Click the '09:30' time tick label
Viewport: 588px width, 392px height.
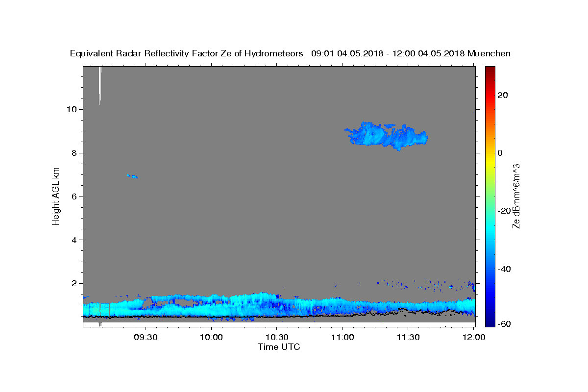coord(146,338)
